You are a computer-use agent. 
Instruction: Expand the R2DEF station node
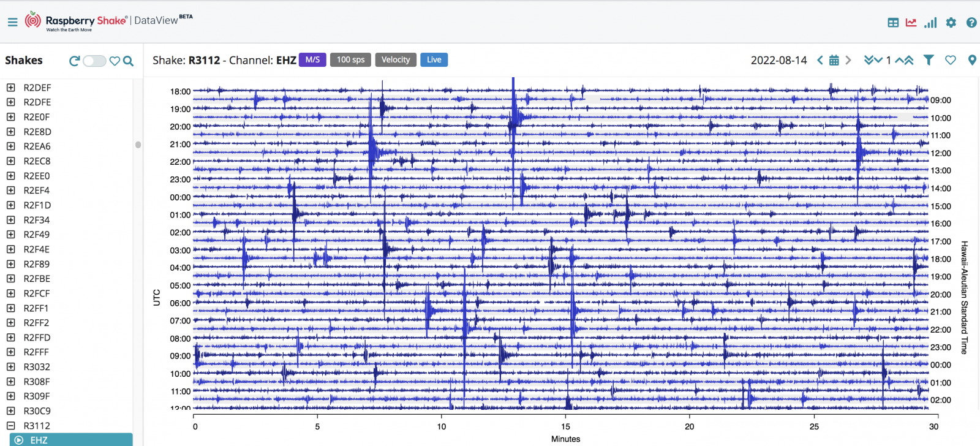(x=10, y=88)
